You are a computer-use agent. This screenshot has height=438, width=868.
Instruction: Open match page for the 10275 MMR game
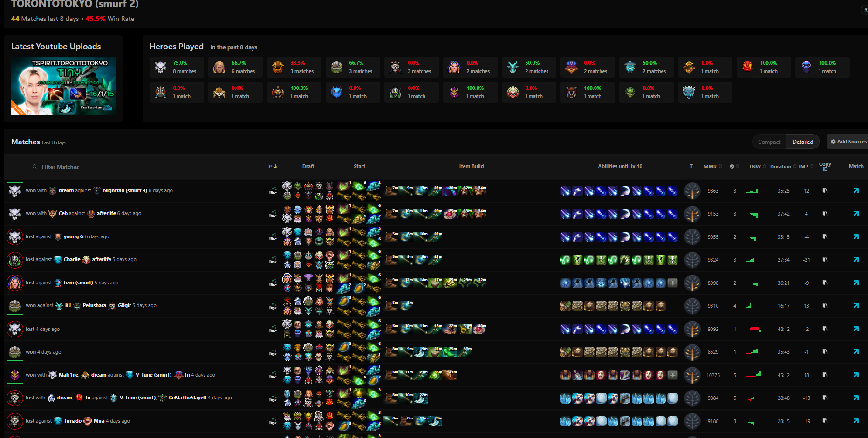point(856,375)
